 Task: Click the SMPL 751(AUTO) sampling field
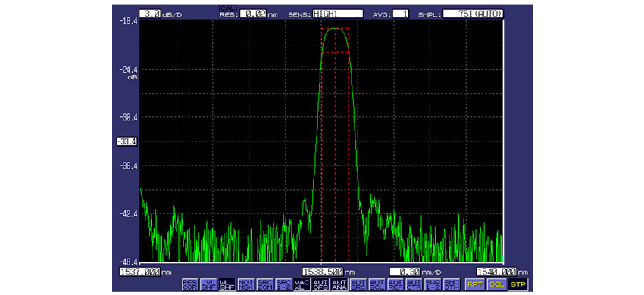coord(474,14)
